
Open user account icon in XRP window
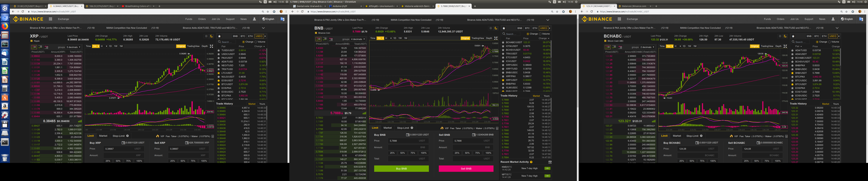click(254, 19)
